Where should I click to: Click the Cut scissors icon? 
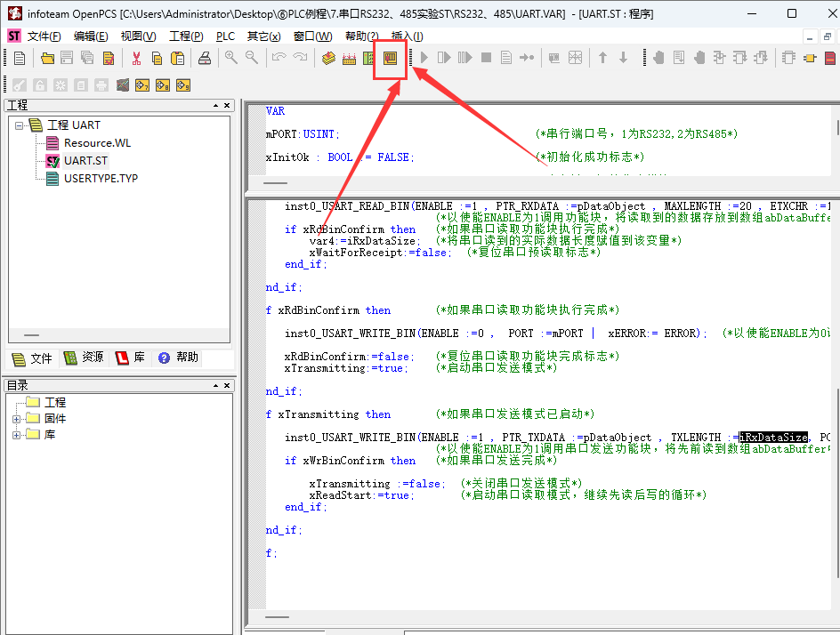(x=136, y=58)
